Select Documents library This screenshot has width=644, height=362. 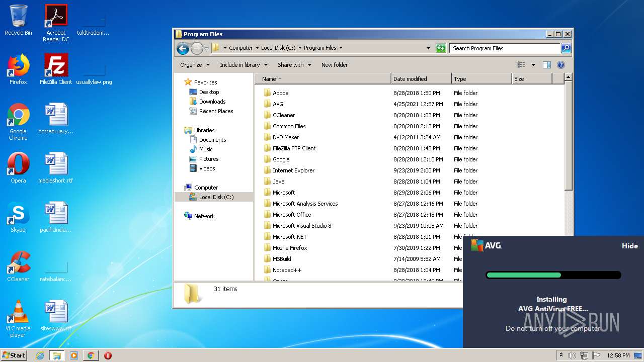tap(212, 140)
